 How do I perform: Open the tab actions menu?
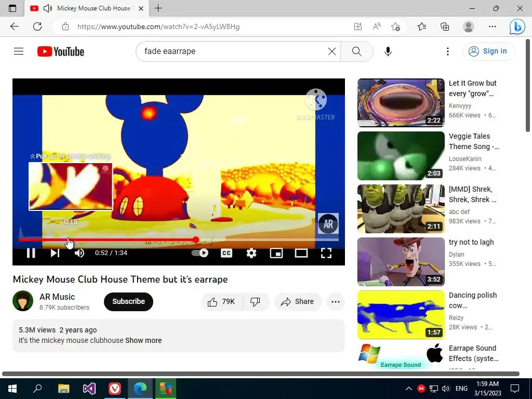[12, 8]
